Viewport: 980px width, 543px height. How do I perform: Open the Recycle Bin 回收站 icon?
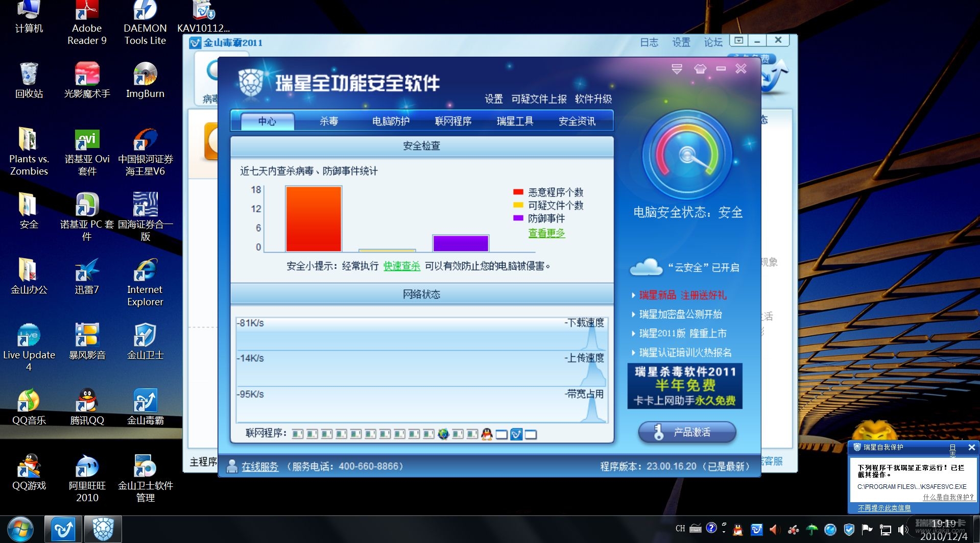click(x=29, y=80)
